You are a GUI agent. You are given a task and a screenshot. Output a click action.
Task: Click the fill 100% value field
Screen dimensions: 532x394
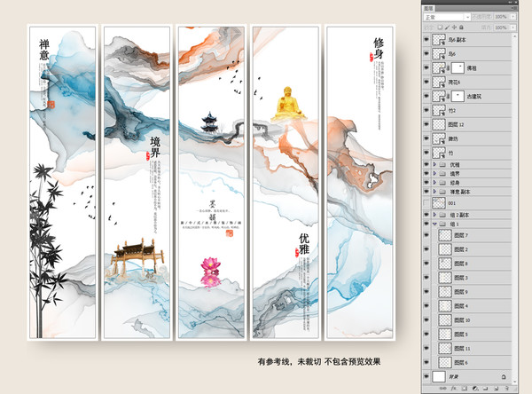coord(502,28)
